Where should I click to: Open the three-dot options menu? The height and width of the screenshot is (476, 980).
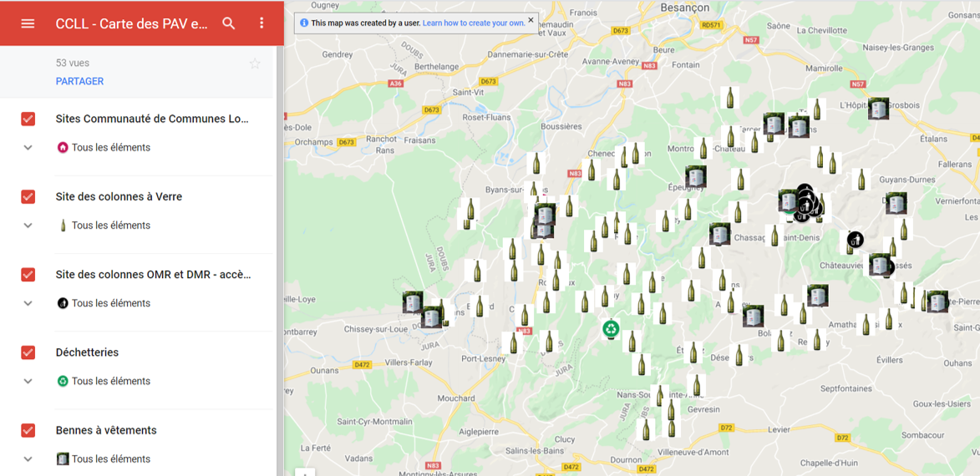coord(262,23)
